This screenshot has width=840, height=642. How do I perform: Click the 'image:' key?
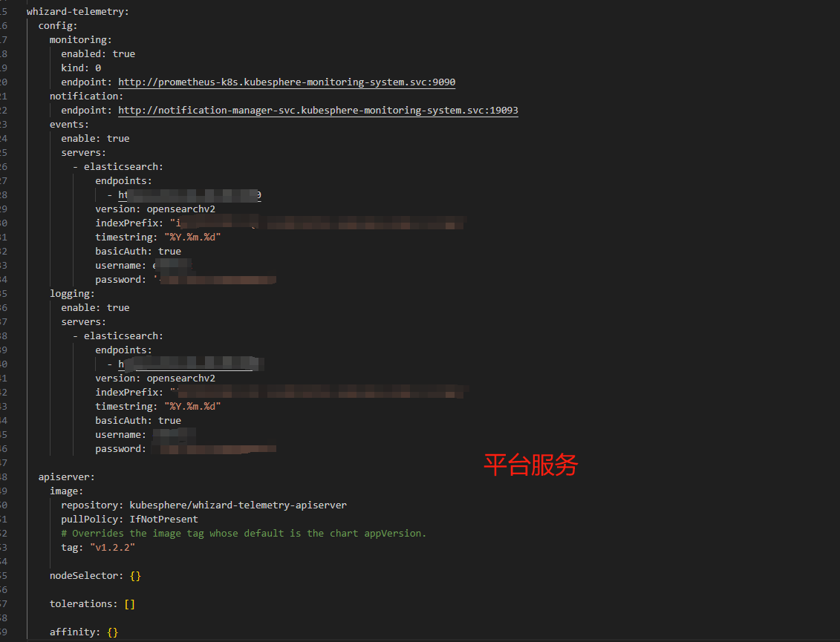(x=66, y=491)
